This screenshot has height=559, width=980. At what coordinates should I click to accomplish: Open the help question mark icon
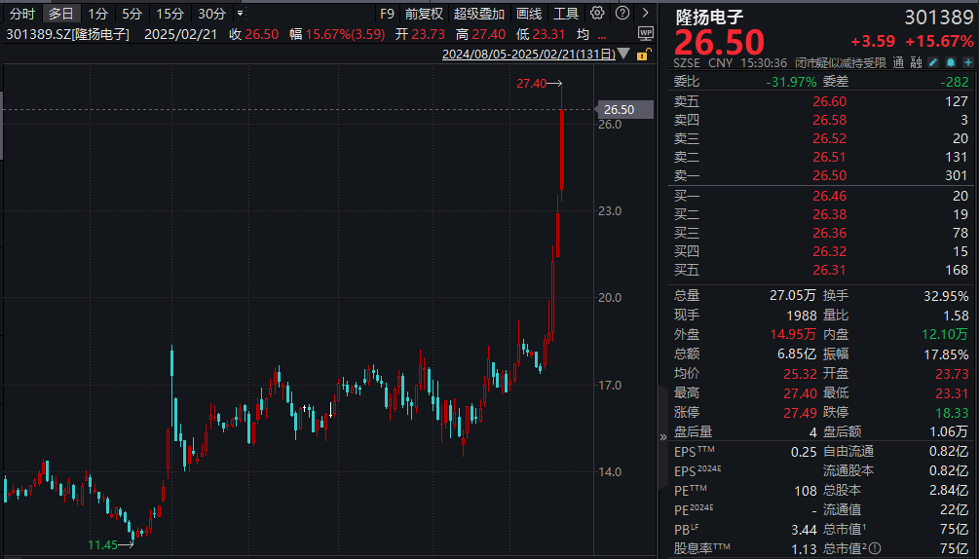click(x=622, y=13)
